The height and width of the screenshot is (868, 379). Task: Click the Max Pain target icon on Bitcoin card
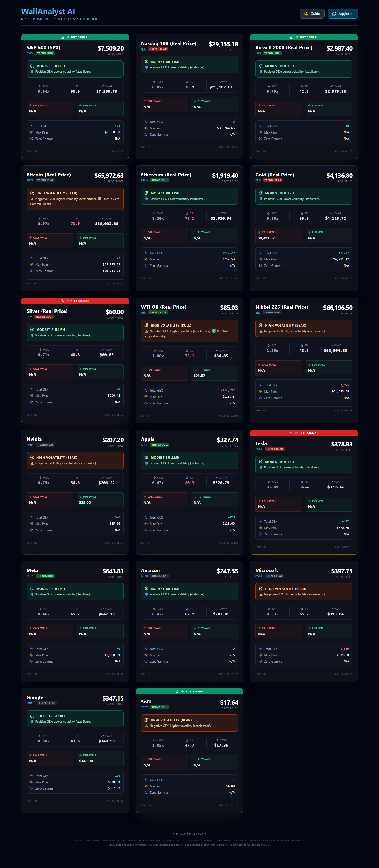click(32, 264)
